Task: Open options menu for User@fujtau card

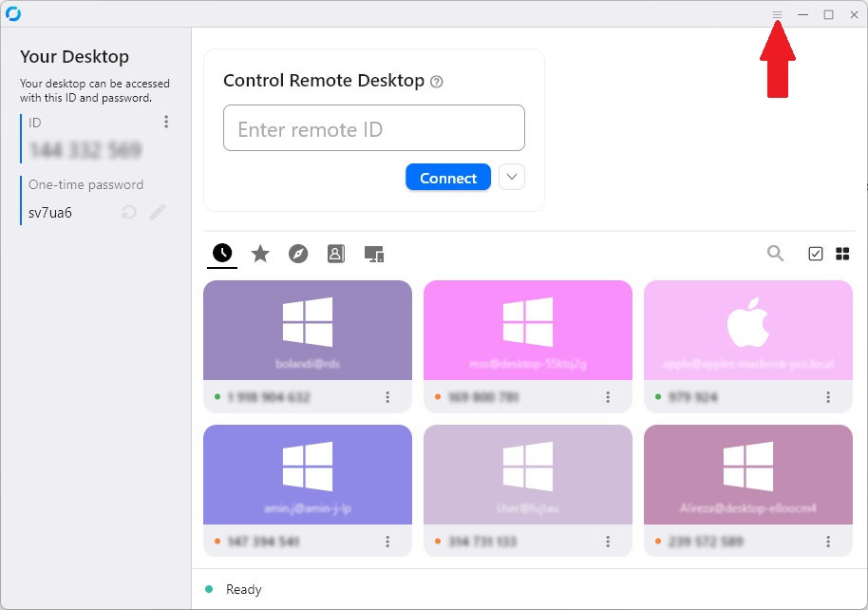Action: pyautogui.click(x=608, y=542)
